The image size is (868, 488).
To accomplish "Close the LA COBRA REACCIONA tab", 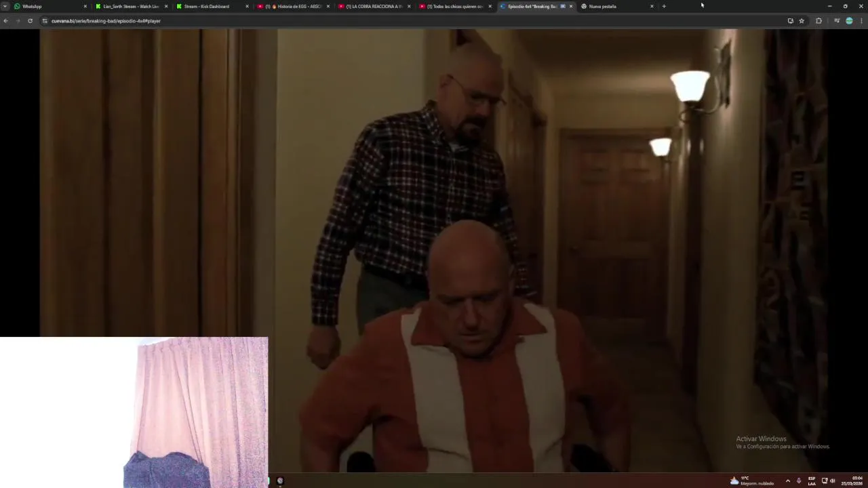I will tap(409, 6).
